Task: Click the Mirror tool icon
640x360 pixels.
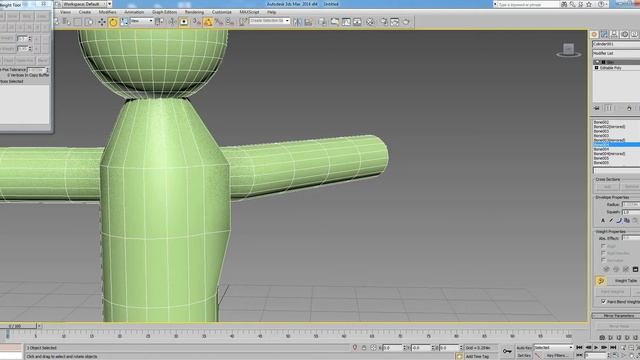Action: click(297, 22)
